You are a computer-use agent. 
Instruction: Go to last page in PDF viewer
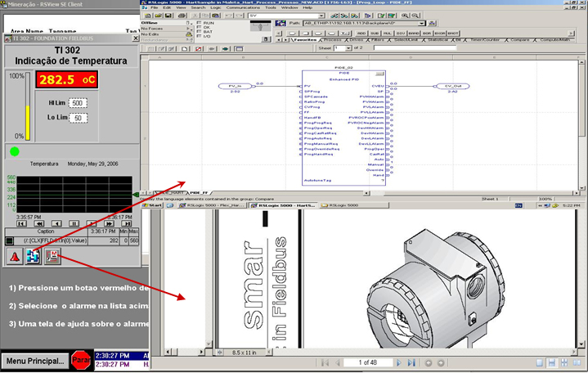tap(411, 362)
